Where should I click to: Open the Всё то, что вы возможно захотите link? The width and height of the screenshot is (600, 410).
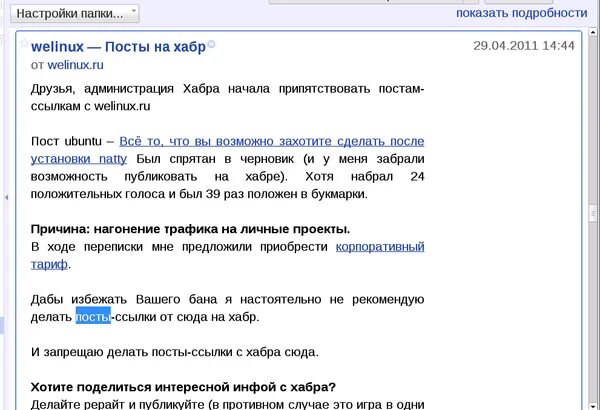tap(272, 141)
